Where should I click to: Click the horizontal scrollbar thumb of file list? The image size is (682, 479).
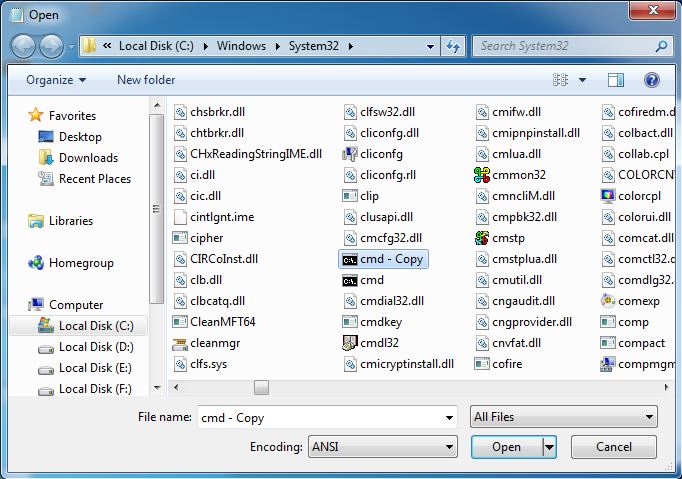(x=261, y=387)
